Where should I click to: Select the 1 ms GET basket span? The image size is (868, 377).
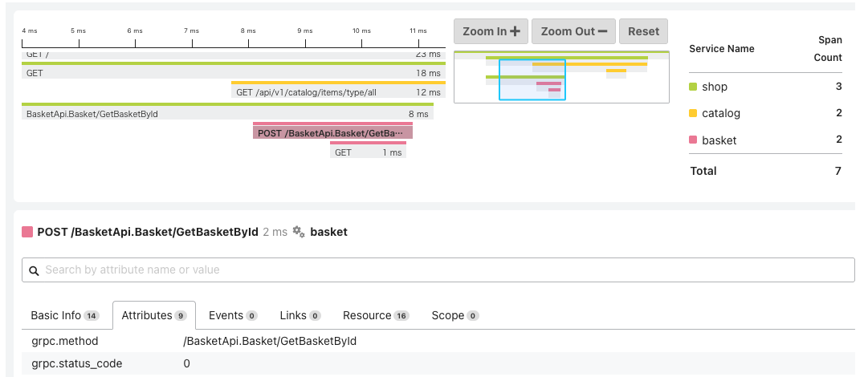coord(368,152)
